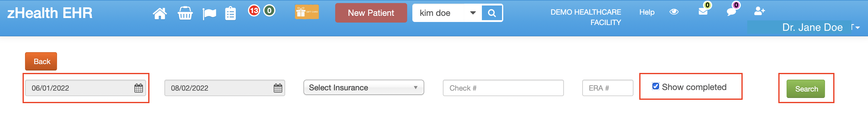Viewport: 868px width, 119px height.
Task: Expand the patient search dropdown arrow
Action: point(473,13)
